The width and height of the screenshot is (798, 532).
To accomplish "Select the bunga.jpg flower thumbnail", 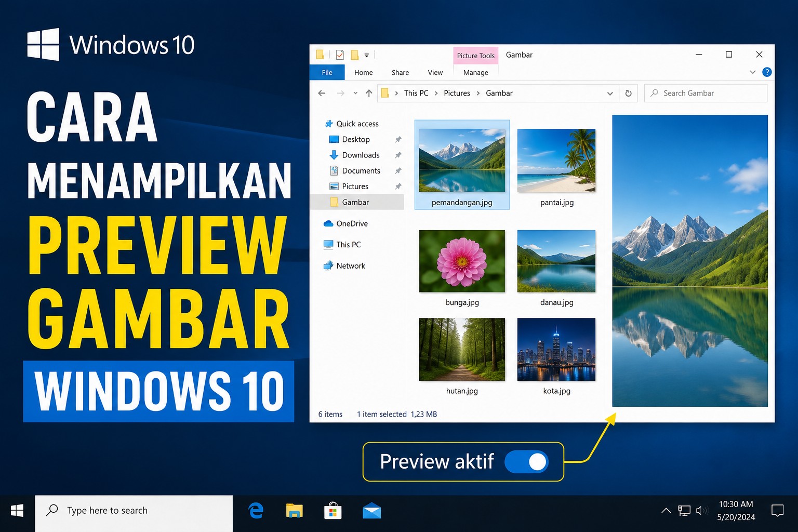I will point(462,261).
